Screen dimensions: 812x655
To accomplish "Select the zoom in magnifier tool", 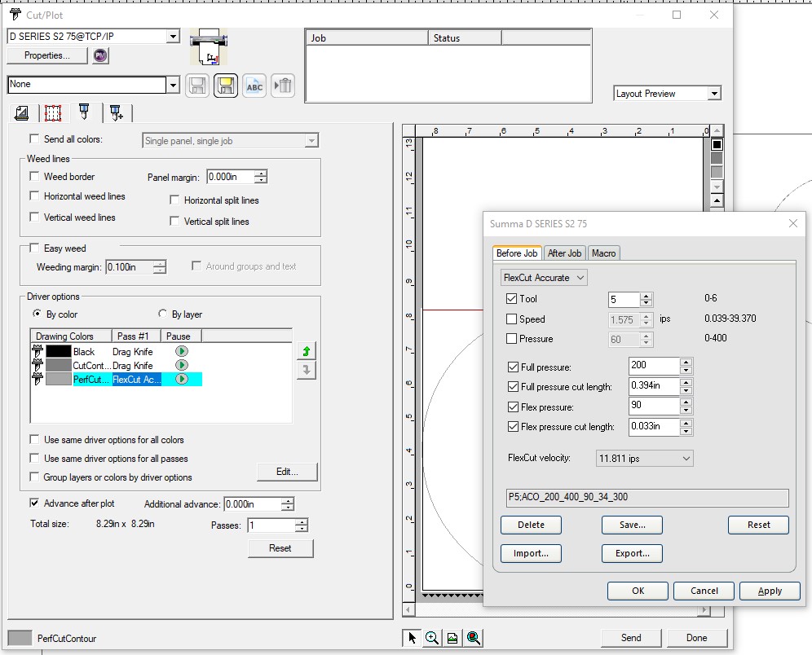I will 432,638.
